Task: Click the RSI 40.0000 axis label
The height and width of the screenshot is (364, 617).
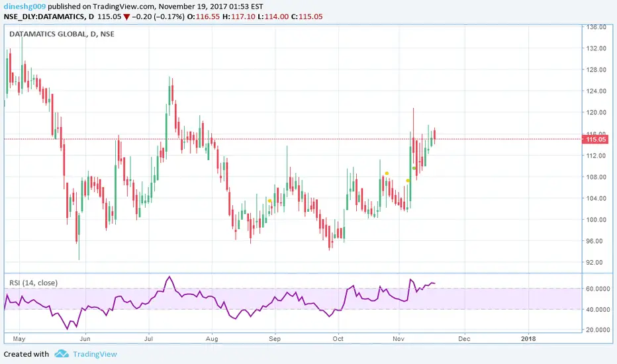Action: [x=598, y=310]
